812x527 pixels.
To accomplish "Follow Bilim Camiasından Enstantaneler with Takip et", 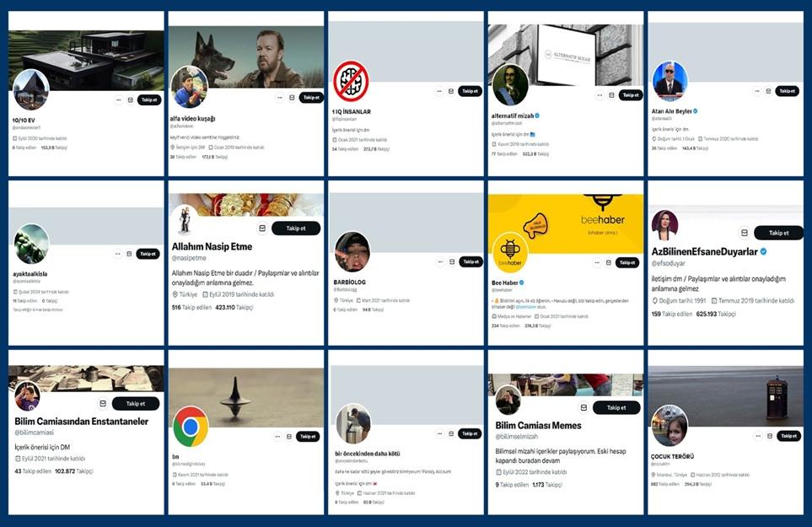I will (x=136, y=403).
